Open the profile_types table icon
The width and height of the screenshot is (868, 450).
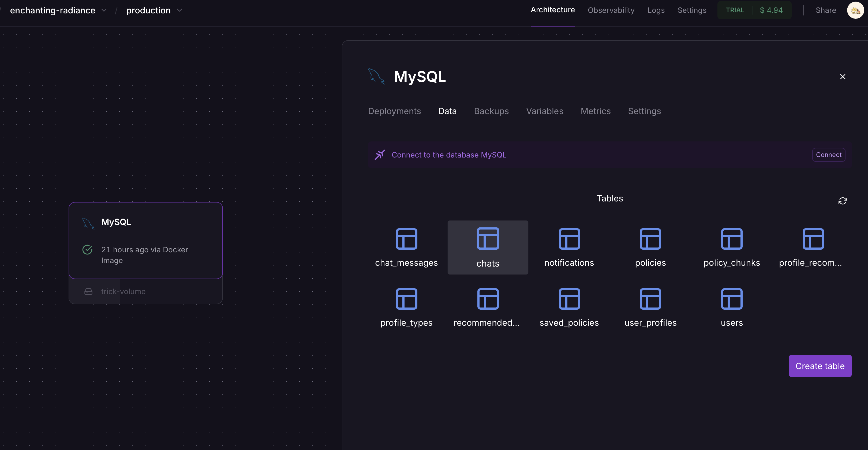406,299
